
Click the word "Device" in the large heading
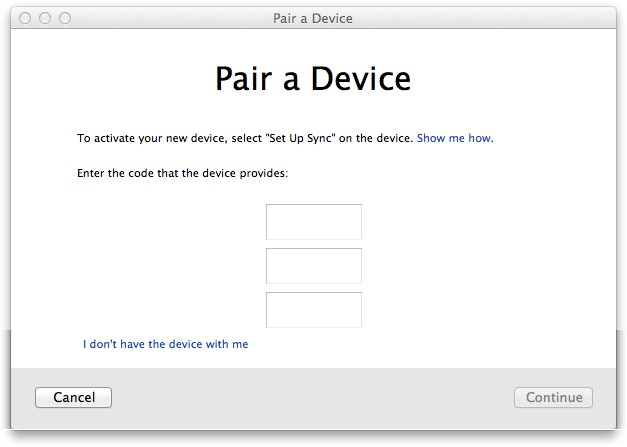point(361,79)
